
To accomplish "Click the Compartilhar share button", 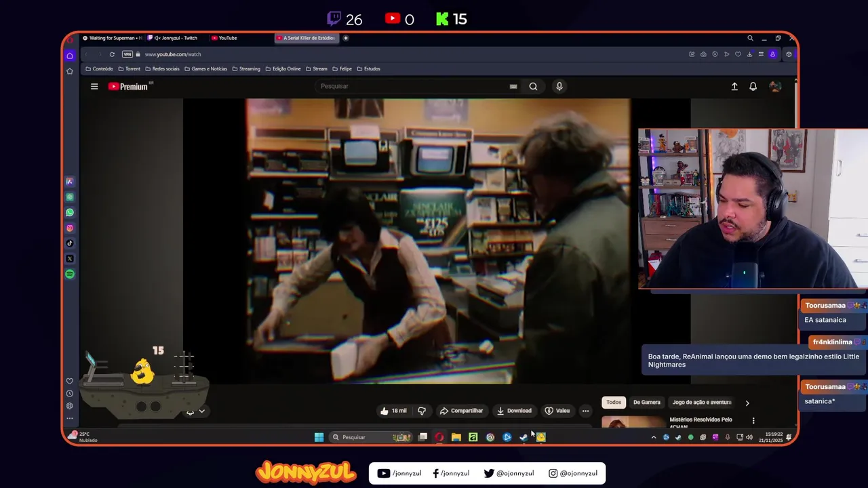I will point(461,411).
